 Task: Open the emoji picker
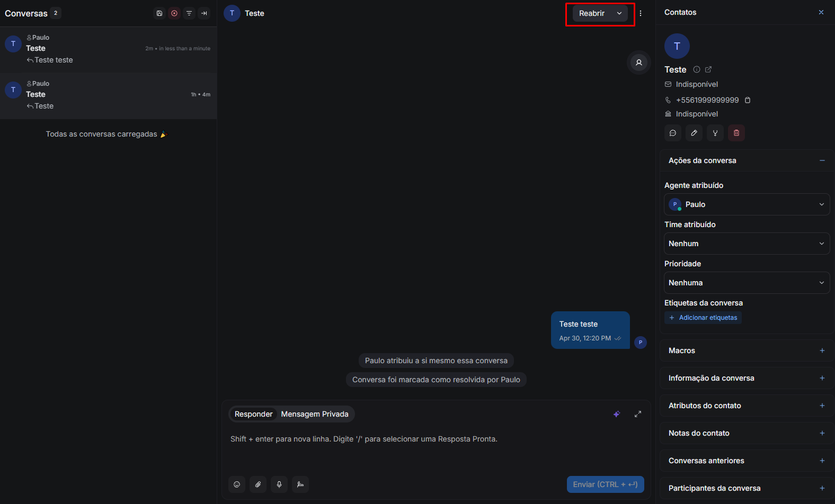coord(237,484)
